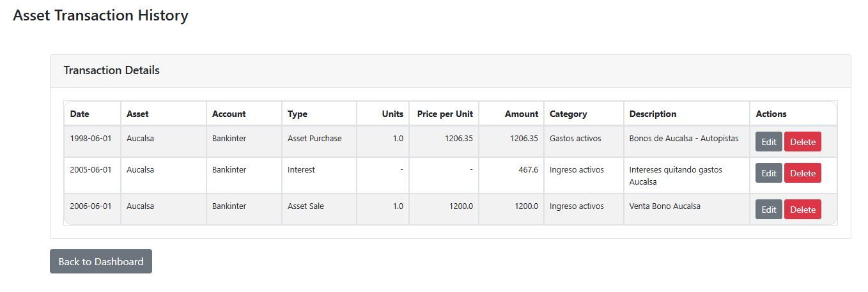This screenshot has height=292, width=868.
Task: Click the Description column header
Action: pos(653,114)
